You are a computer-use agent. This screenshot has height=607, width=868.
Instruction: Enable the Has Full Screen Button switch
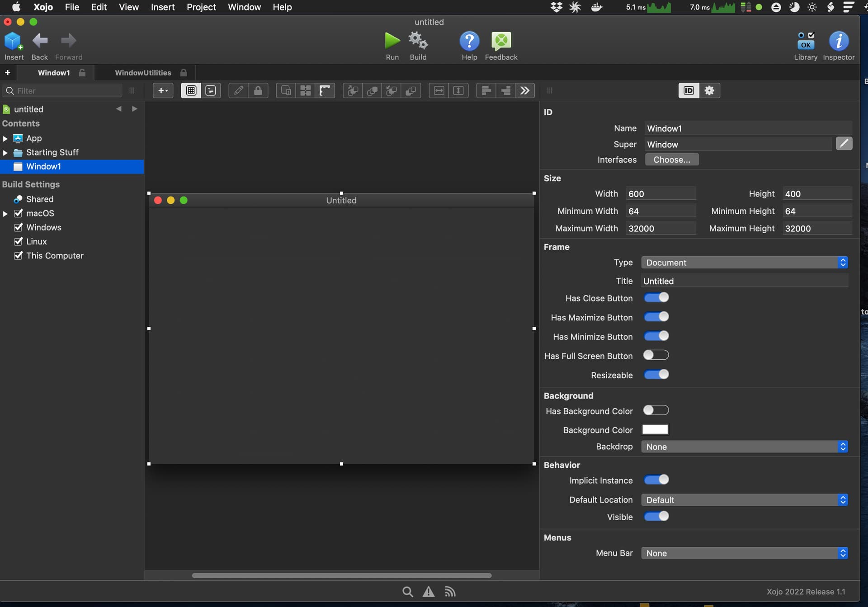click(656, 355)
